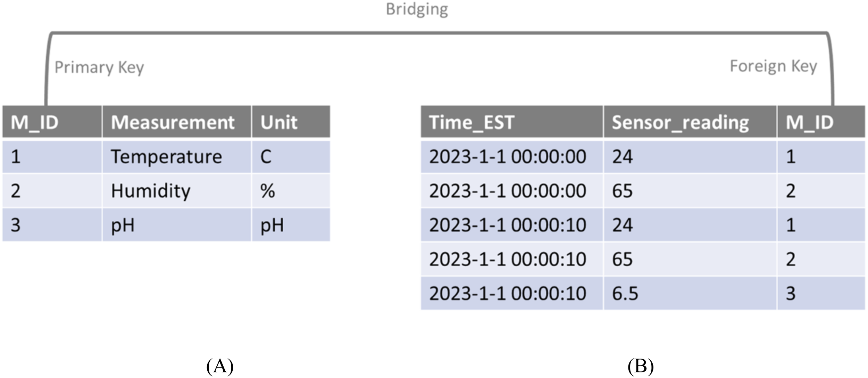This screenshot has width=868, height=378.
Task: Click the M_ID header in the right table
Action: point(810,122)
